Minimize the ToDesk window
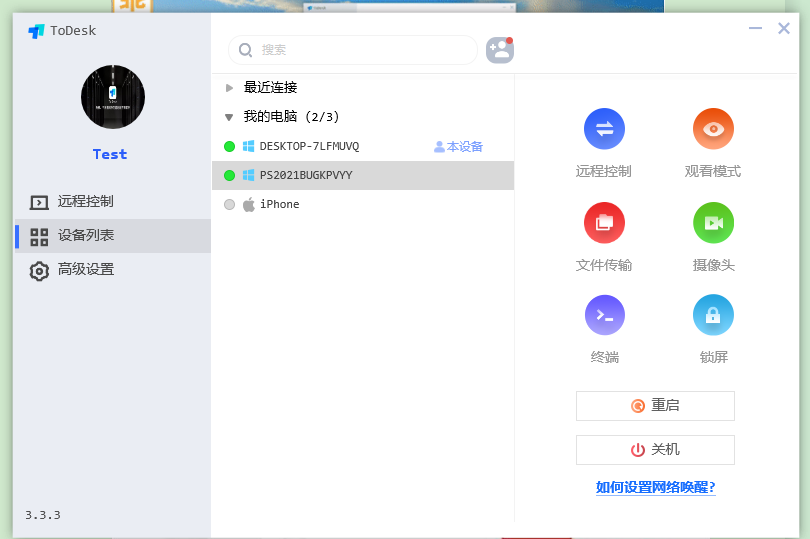 click(x=755, y=28)
